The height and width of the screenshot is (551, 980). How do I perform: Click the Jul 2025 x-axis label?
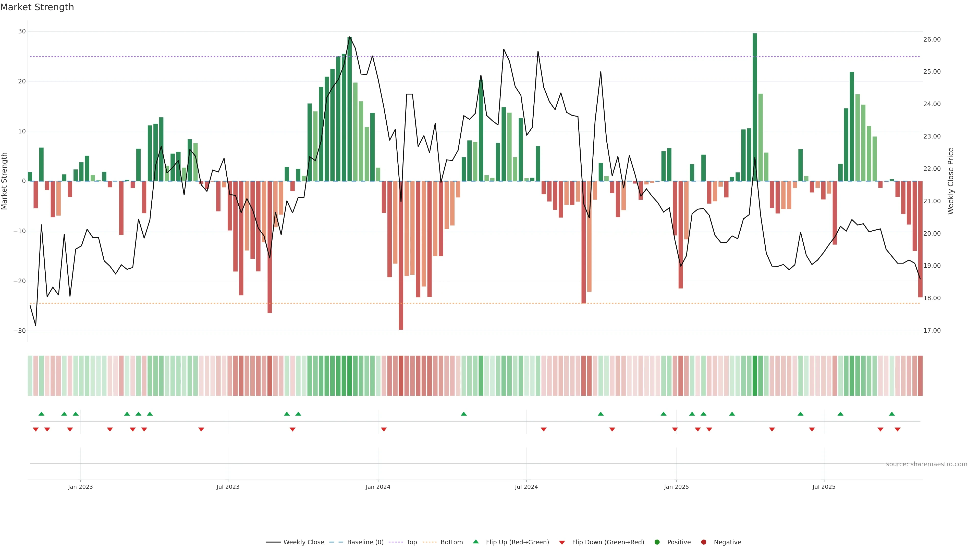[x=824, y=487]
